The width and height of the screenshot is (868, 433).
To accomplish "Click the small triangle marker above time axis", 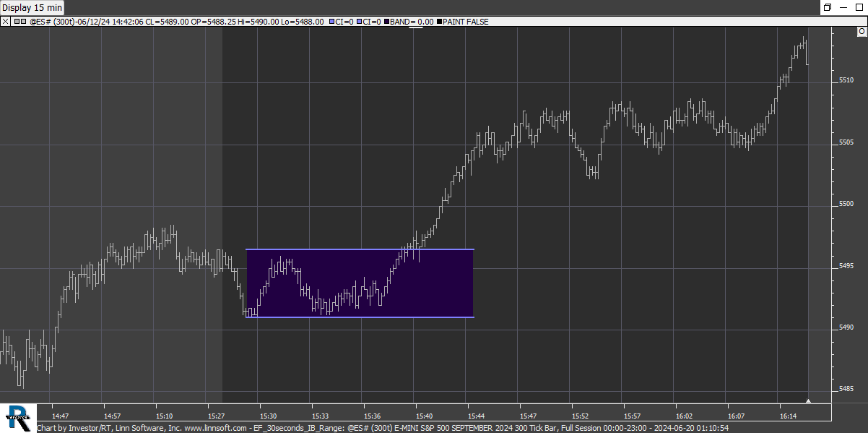I will (808, 400).
